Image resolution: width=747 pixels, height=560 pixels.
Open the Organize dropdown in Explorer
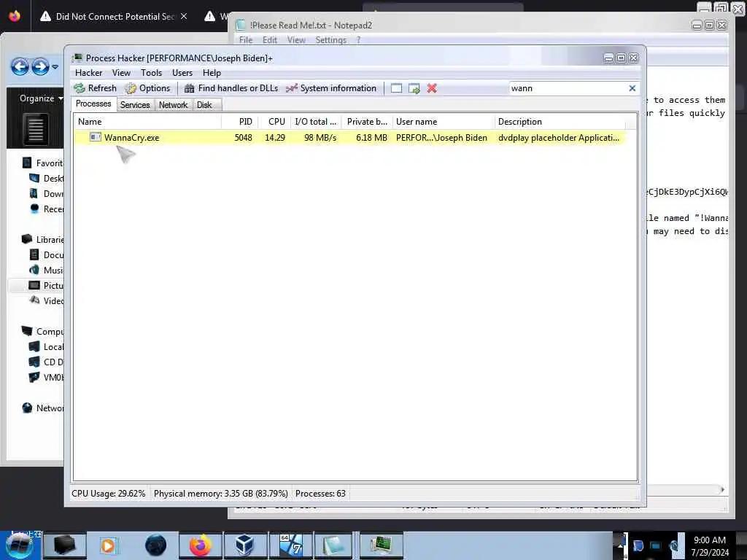pyautogui.click(x=41, y=98)
